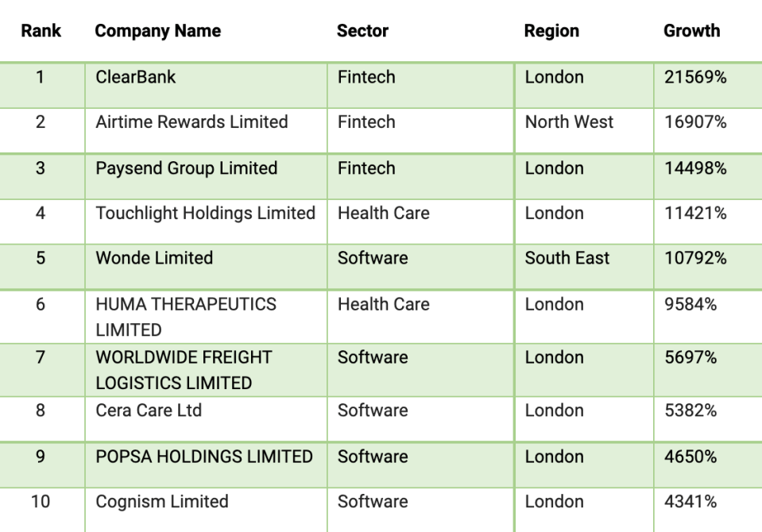Select the South East region cell
This screenshot has width=762, height=532.
pos(567,258)
